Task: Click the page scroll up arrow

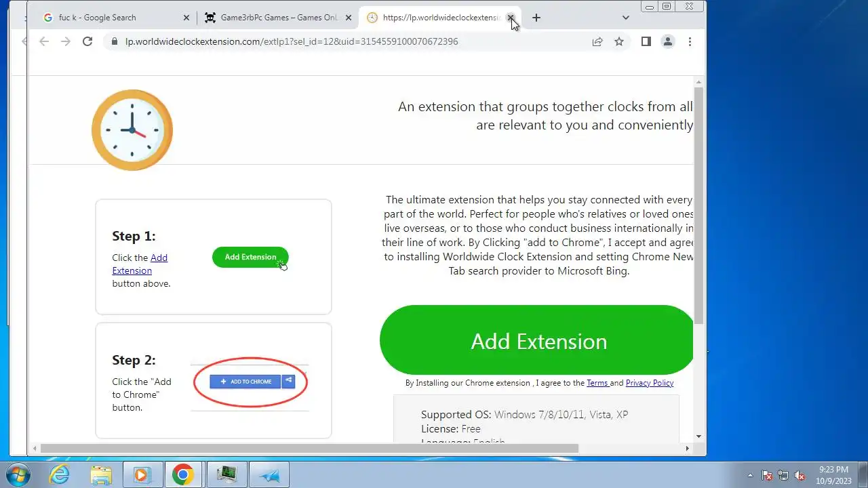Action: [x=698, y=81]
